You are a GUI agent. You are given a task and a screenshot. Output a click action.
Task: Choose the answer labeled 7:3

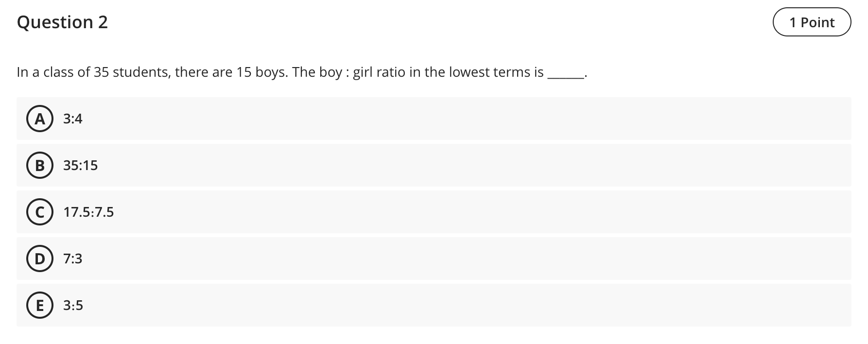(x=72, y=258)
